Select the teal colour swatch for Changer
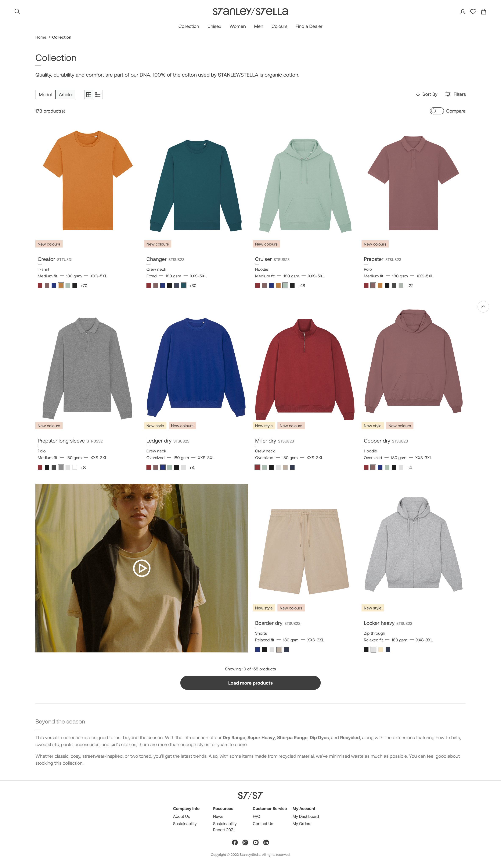The height and width of the screenshot is (868, 501). click(183, 285)
